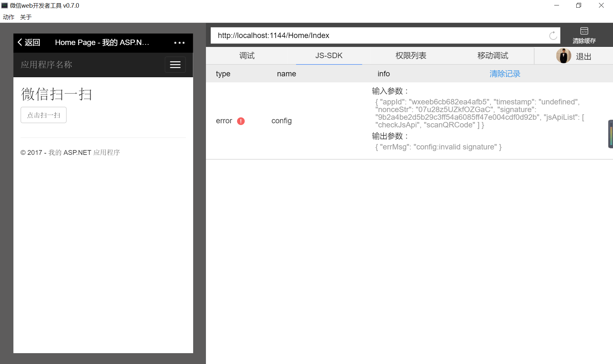Open the 关于 menu
The image size is (613, 364).
coord(26,17)
